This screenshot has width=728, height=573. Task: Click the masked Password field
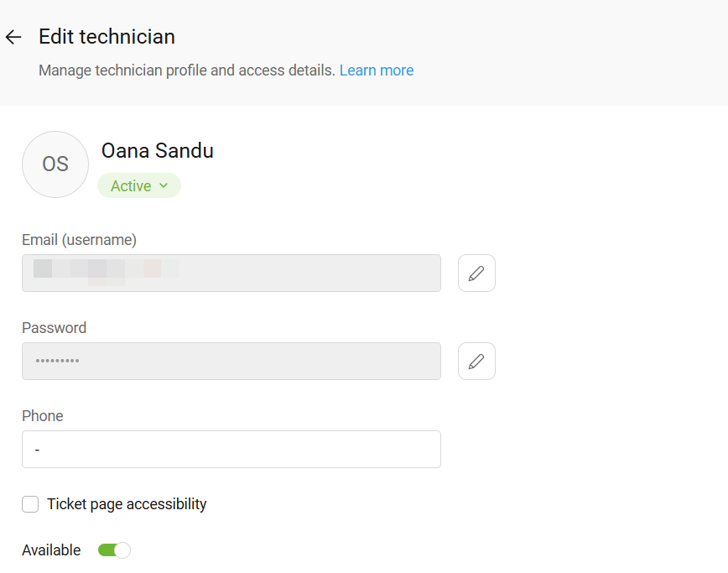[231, 362]
